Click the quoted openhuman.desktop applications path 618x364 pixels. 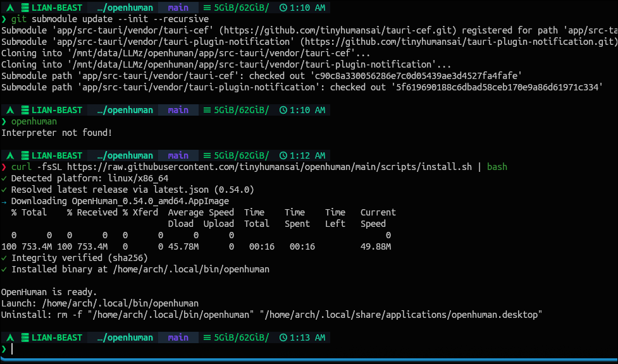[x=401, y=315]
